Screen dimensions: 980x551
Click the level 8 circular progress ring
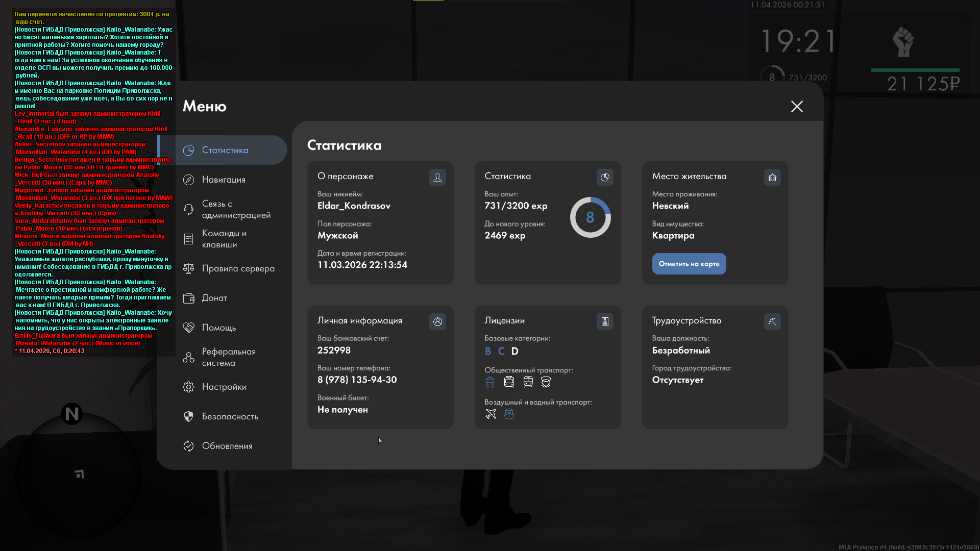590,217
